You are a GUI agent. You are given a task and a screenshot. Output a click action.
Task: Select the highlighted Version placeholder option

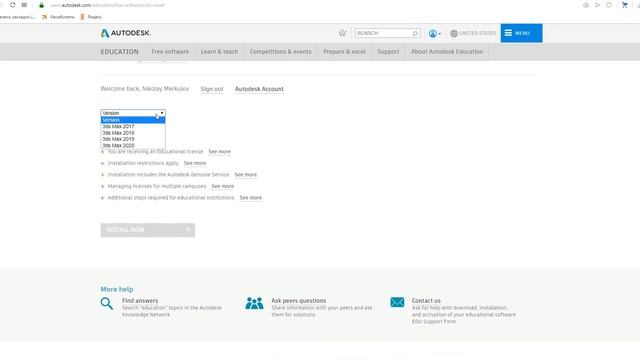[133, 120]
